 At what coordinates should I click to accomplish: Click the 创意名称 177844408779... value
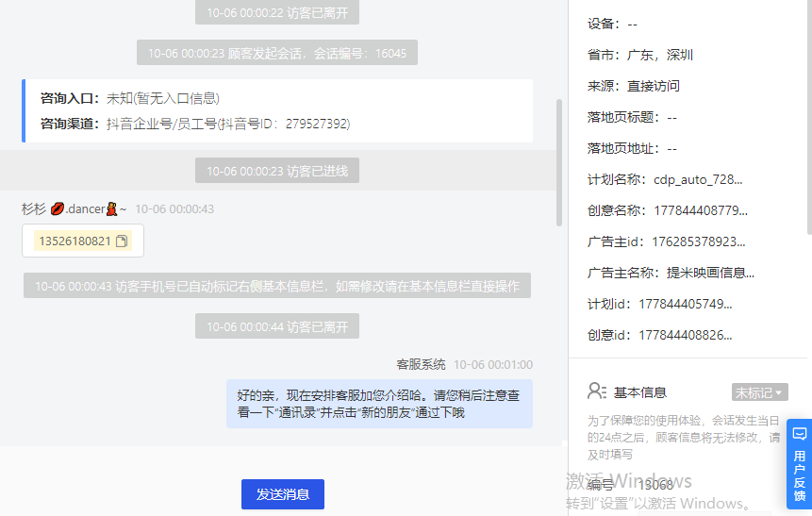tap(701, 210)
